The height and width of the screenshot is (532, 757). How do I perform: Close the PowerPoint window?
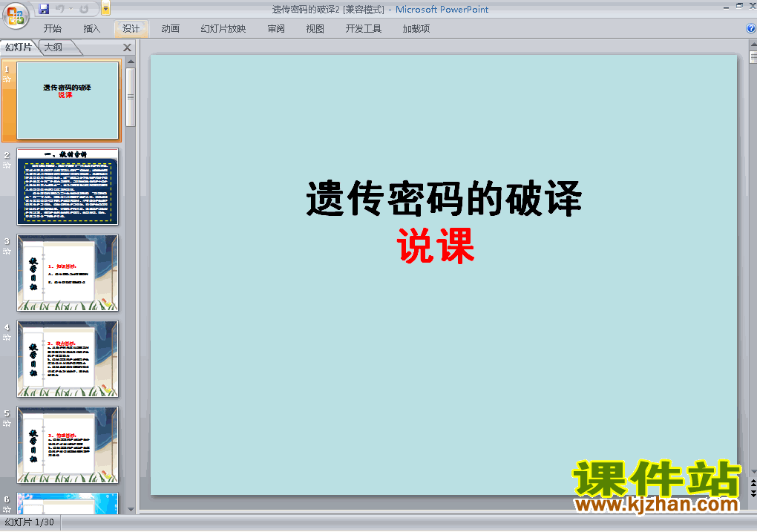(753, 6)
